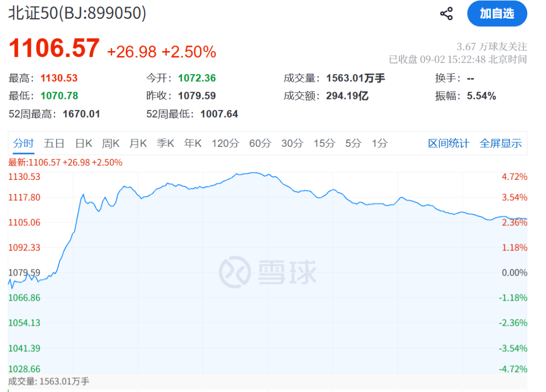
Task: Select the 5分 interval tab
Action: pos(353,143)
